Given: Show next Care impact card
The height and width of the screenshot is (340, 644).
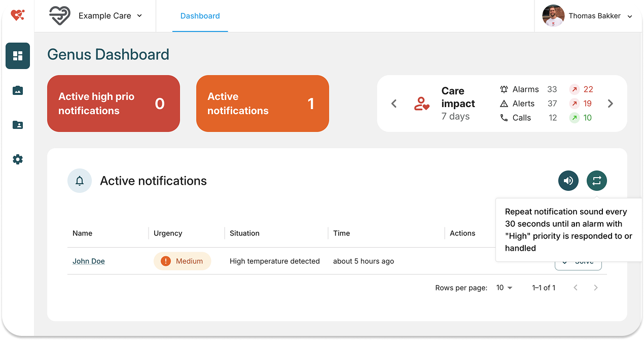Looking at the screenshot, I should pos(610,104).
